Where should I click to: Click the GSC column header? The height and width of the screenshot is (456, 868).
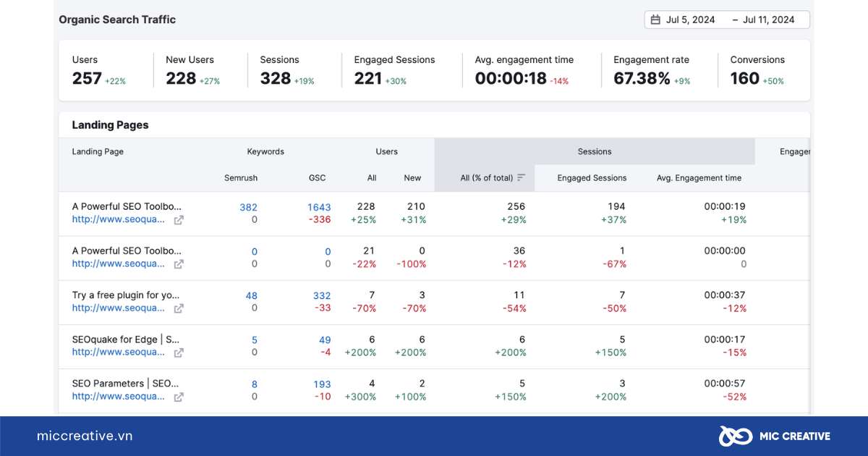[317, 177]
